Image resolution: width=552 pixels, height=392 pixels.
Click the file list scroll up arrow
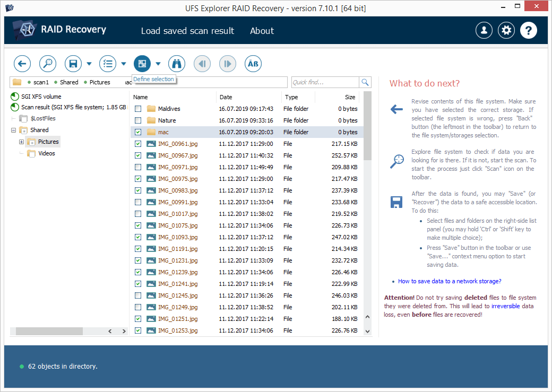pos(367,317)
